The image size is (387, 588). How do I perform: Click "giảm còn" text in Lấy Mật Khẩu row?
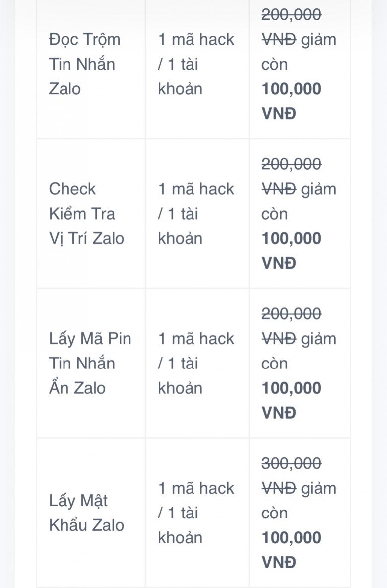click(x=299, y=501)
